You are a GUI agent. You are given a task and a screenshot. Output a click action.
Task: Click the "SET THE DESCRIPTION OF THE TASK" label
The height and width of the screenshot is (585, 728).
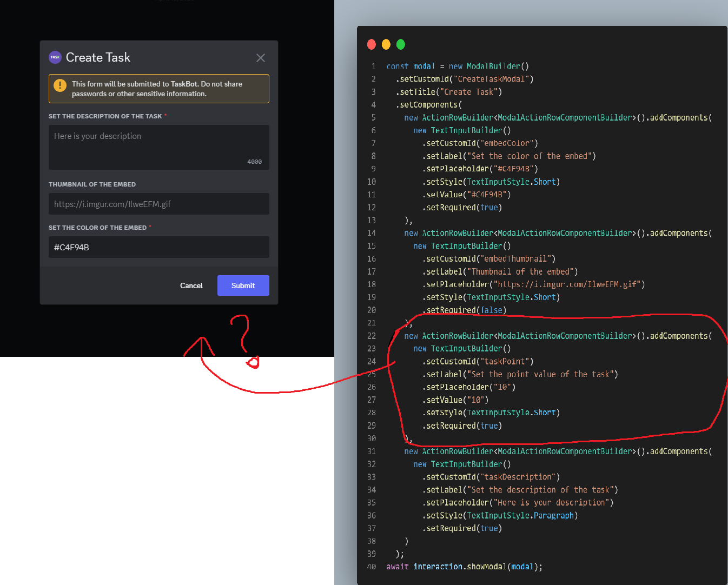[105, 116]
